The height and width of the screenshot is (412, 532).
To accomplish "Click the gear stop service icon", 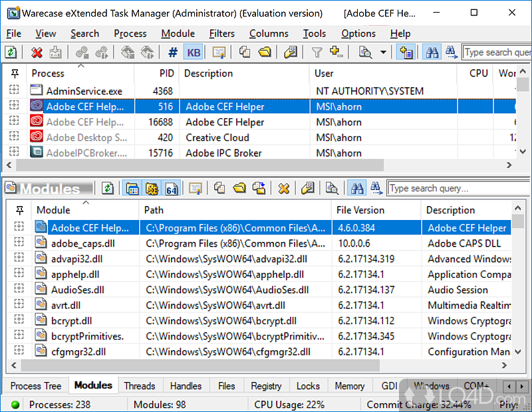I will [x=82, y=52].
